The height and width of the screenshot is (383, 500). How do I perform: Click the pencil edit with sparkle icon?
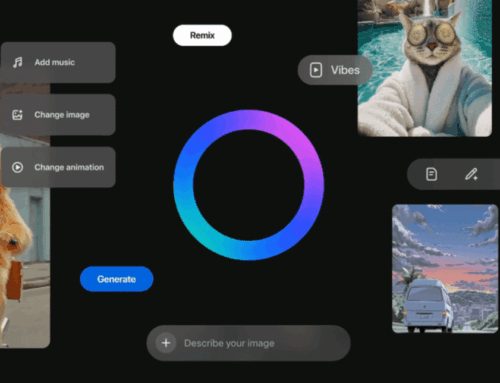click(x=471, y=174)
